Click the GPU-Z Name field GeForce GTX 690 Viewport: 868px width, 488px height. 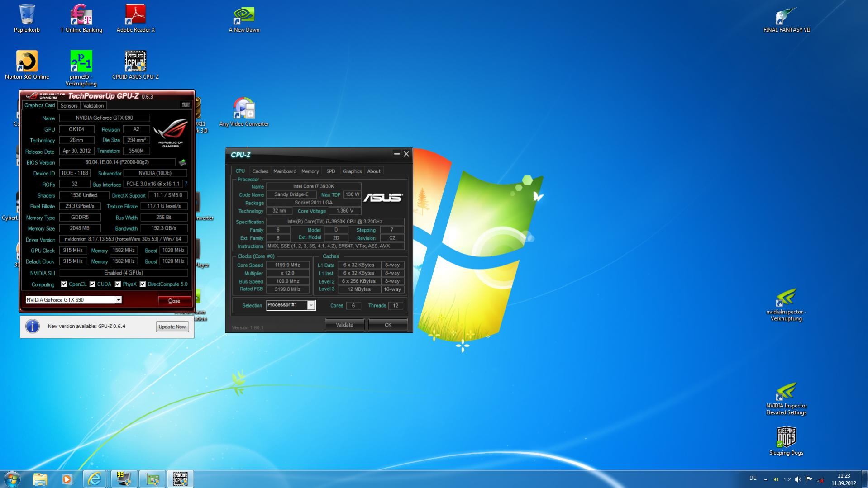pos(105,118)
